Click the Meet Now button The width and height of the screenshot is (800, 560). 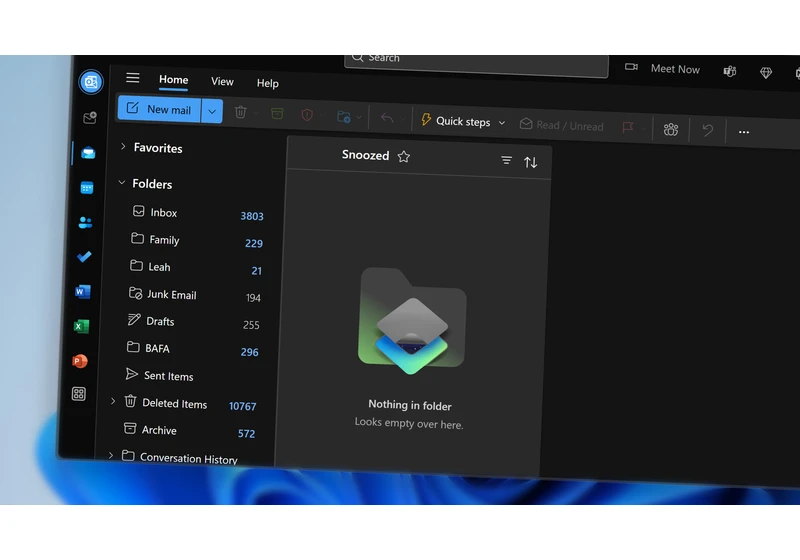[663, 68]
